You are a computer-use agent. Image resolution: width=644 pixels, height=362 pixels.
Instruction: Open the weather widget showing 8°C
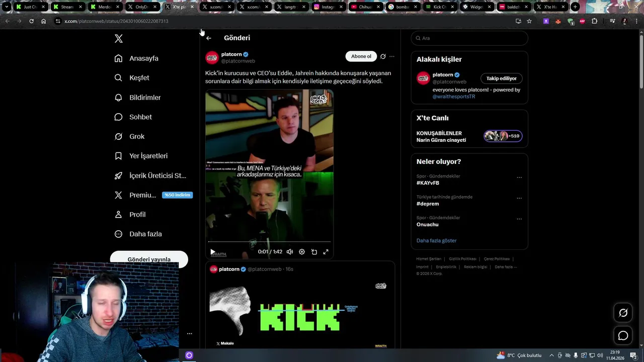[519, 355]
